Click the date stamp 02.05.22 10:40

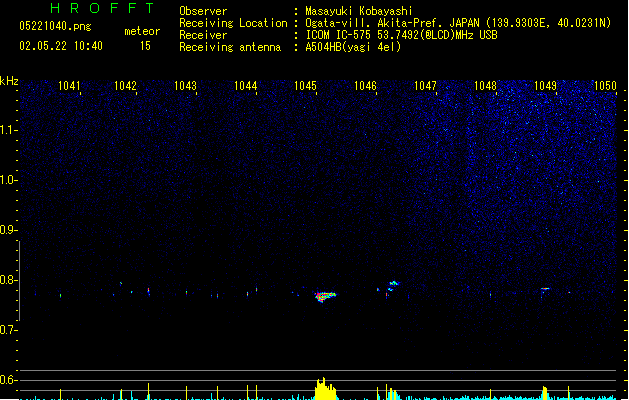click(x=61, y=46)
